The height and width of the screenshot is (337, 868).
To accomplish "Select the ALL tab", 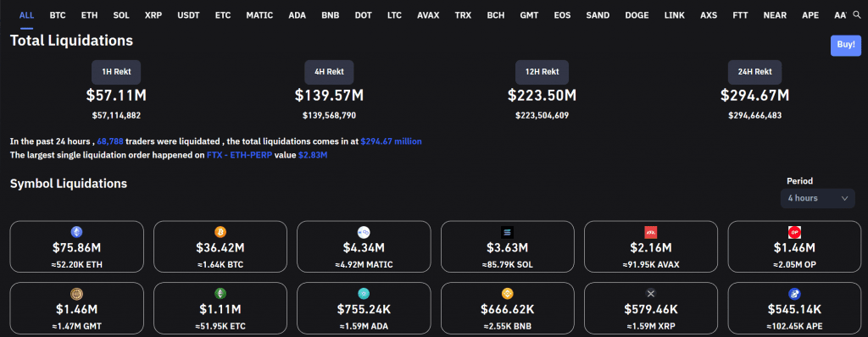I will [x=26, y=15].
